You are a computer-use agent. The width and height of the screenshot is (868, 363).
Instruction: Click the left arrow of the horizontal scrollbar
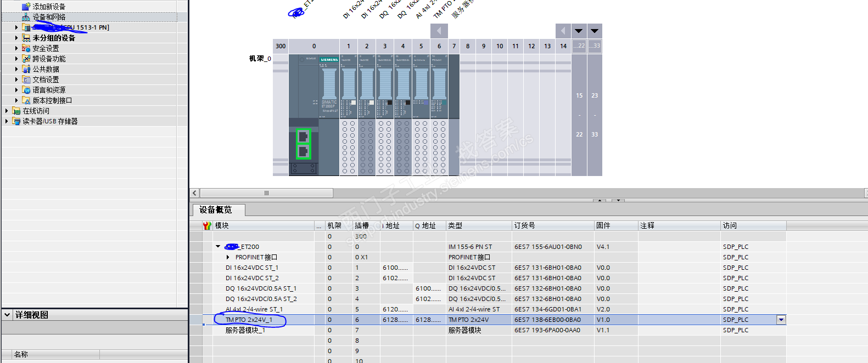coord(195,193)
